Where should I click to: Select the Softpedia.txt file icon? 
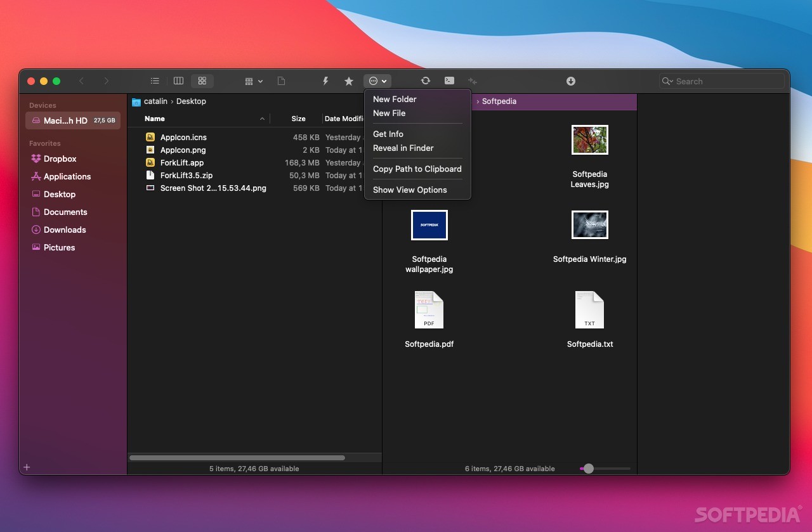coord(590,309)
